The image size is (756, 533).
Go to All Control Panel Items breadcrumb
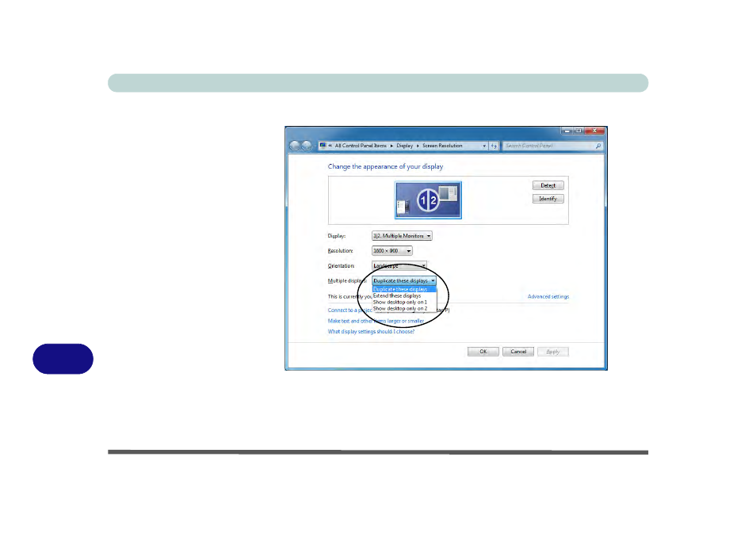361,146
